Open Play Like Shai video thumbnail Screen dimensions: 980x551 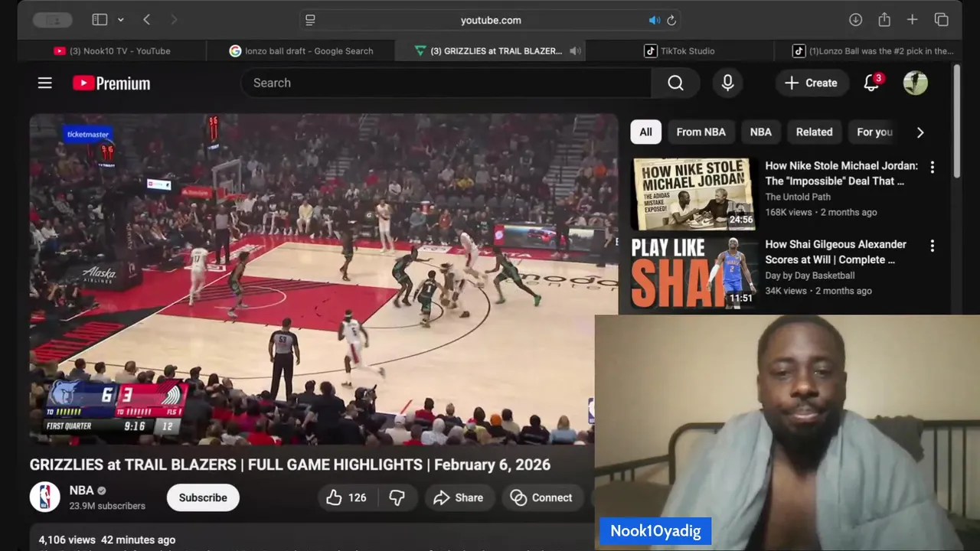(694, 272)
